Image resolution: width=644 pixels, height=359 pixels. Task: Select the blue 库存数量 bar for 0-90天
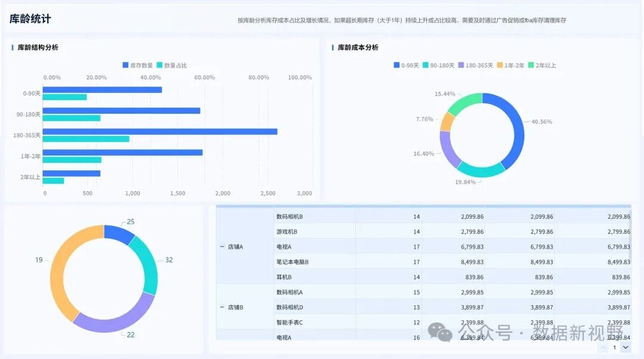click(x=103, y=89)
